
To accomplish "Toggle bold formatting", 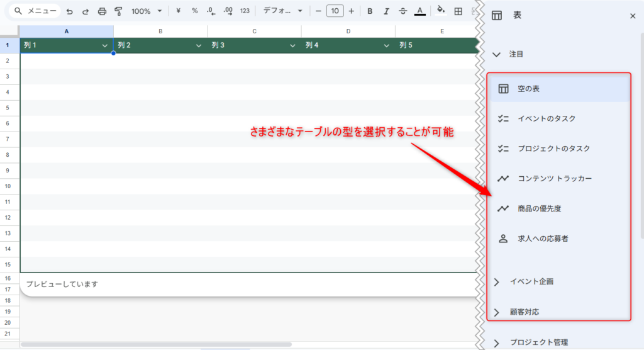I will [370, 11].
